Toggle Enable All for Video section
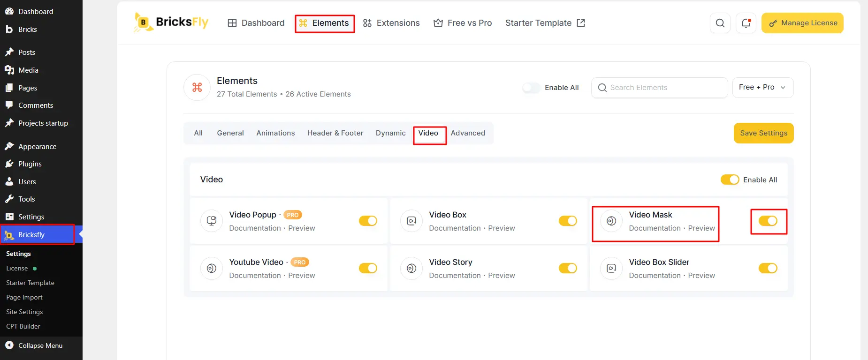Image resolution: width=868 pixels, height=360 pixels. (730, 180)
